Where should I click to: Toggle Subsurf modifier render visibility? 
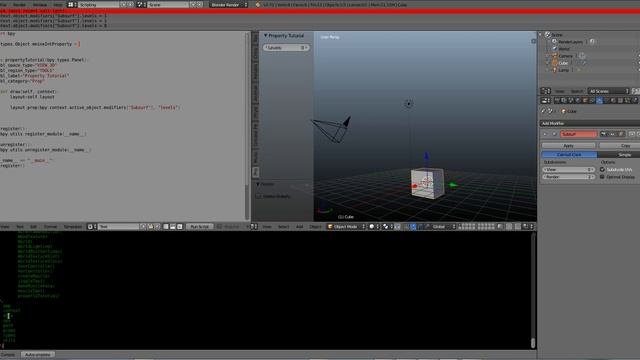point(603,134)
